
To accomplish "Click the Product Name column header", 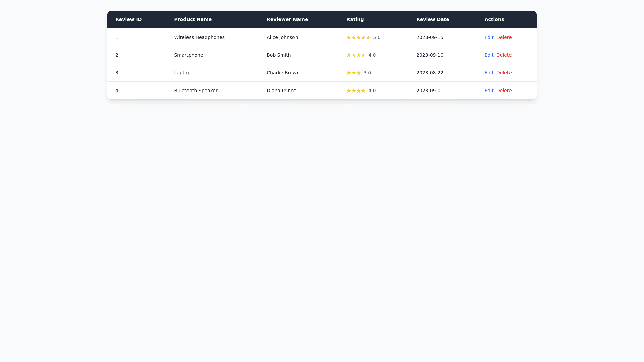I will click(193, 19).
